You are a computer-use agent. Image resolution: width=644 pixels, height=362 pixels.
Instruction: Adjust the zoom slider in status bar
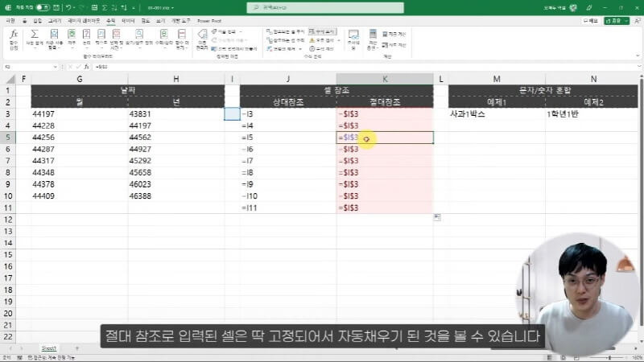point(610,358)
